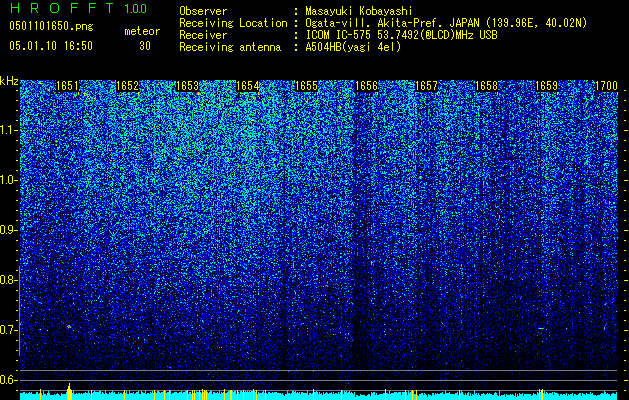Click the 1655 time marker
Image resolution: width=629 pixels, height=400 pixels.
click(306, 86)
